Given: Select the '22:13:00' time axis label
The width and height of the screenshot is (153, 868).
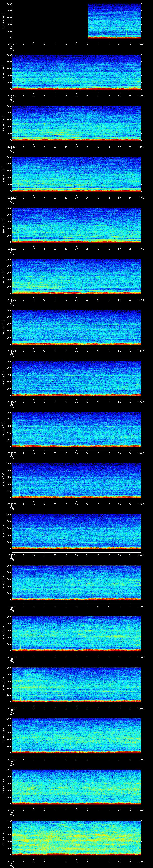Looking at the screenshot, I should [x=12, y=248].
